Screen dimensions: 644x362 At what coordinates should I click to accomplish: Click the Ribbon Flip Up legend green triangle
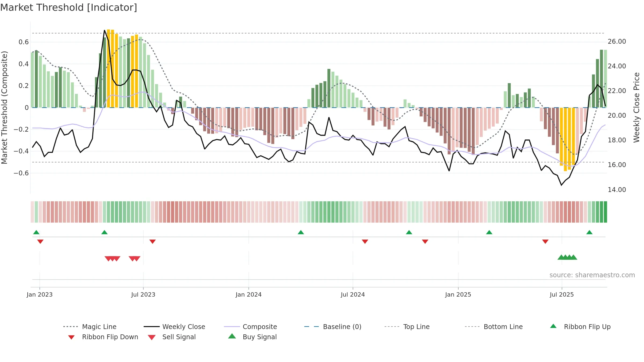coord(553,326)
